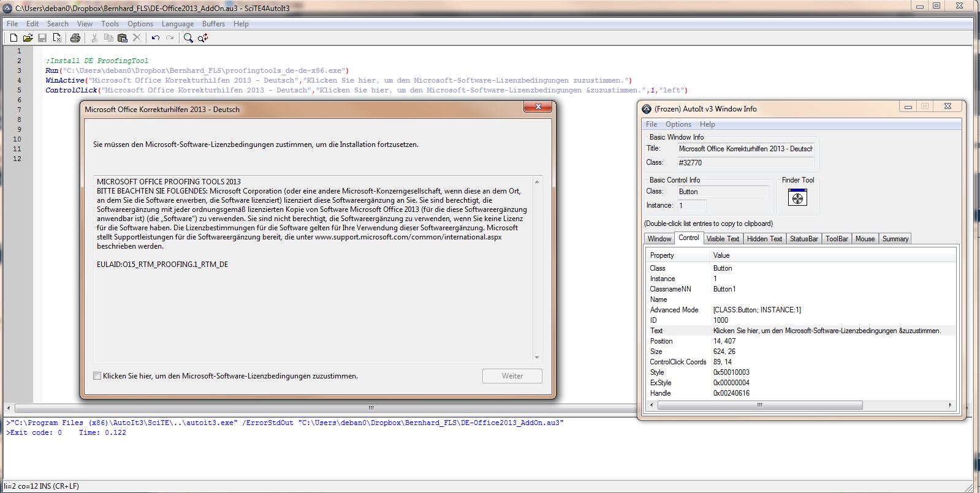Paste using the clipboard toolbar icon
Image resolution: width=980 pixels, height=493 pixels.
(123, 38)
